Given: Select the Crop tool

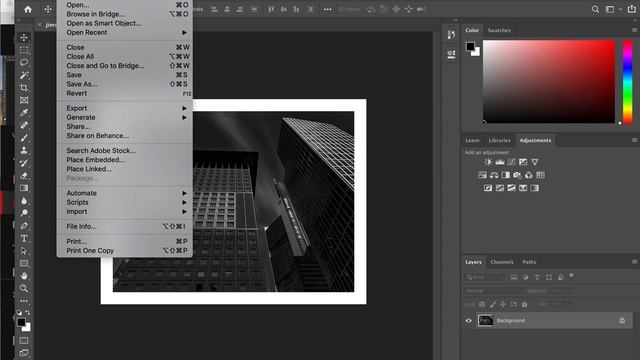Looking at the screenshot, I should click(x=24, y=88).
